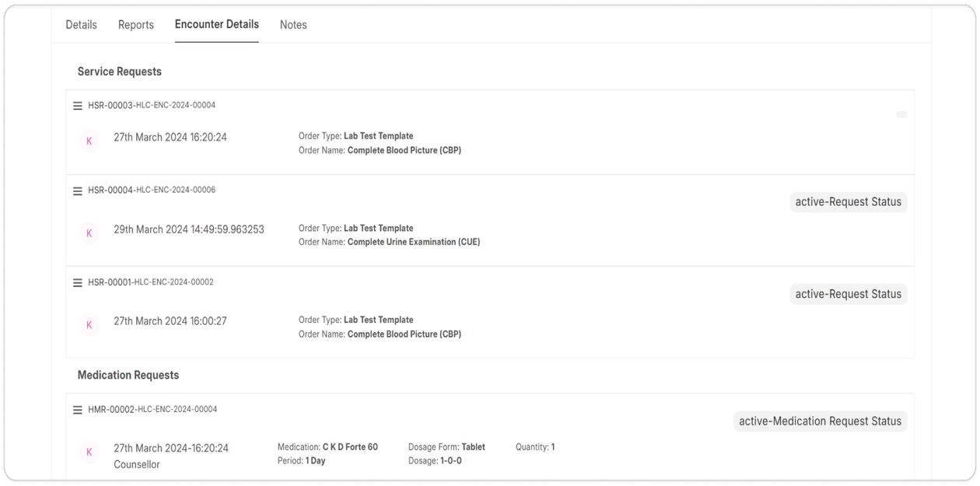The height and width of the screenshot is (486, 980).
Task: Switch to the Details tab
Action: point(81,25)
